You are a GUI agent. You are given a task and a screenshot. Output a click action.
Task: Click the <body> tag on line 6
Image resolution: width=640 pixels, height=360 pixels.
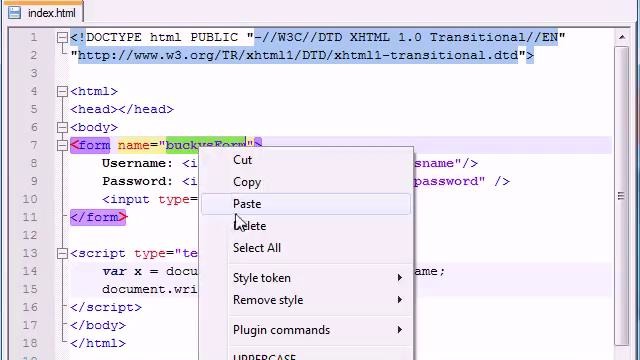coord(94,127)
